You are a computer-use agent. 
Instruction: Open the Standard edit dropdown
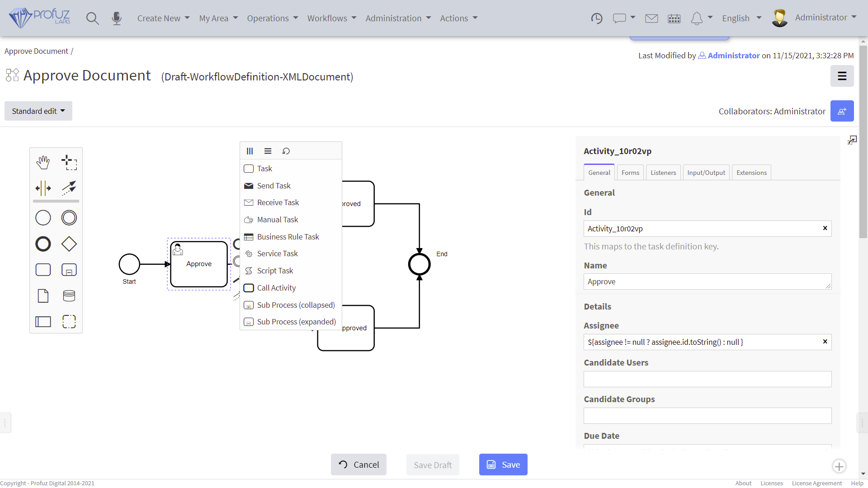click(38, 111)
